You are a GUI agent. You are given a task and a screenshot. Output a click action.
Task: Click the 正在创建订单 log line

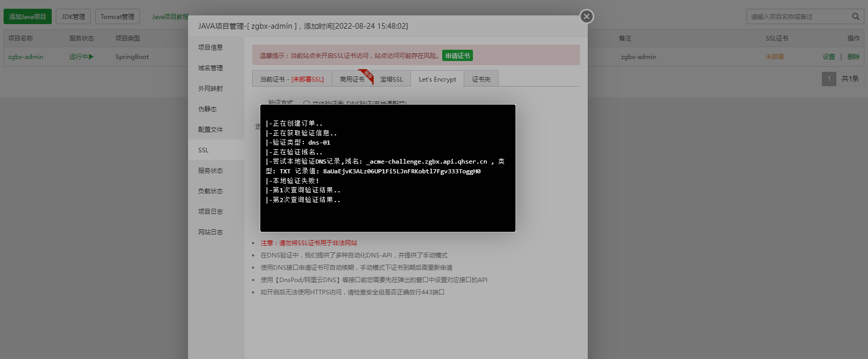[x=294, y=124]
